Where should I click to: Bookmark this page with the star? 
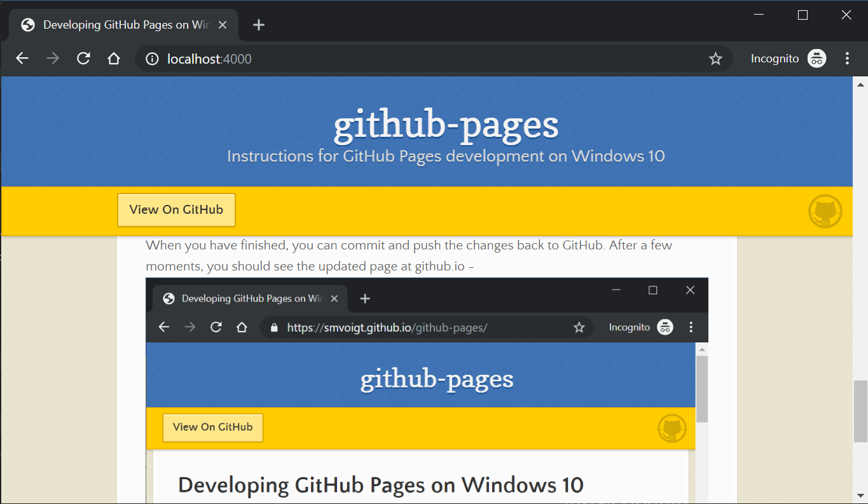[x=715, y=59]
